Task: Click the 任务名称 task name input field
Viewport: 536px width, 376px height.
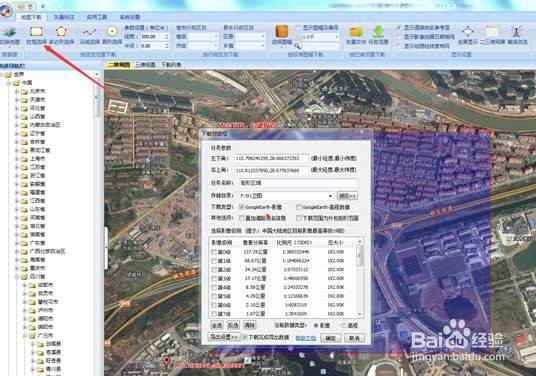Action: (x=298, y=183)
